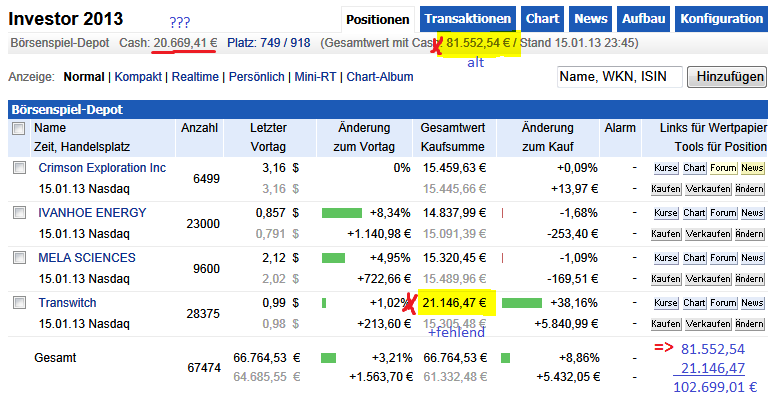Check the Crimson Exploration Inc row checkbox

click(x=19, y=168)
